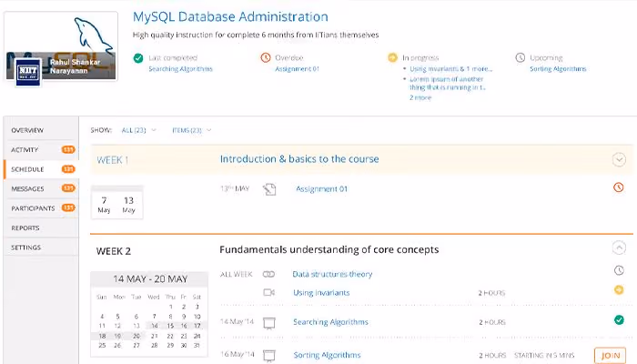Click the MySQL course thumbnail image

pyautogui.click(x=61, y=45)
